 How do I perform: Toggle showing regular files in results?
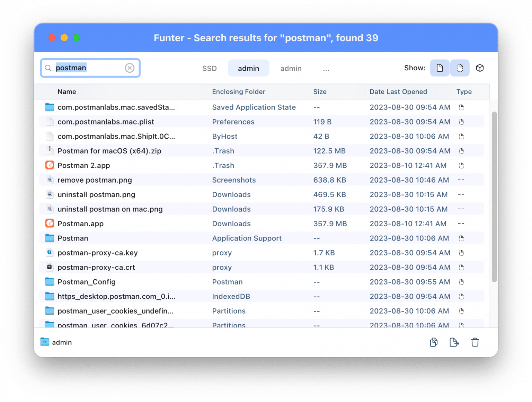coord(440,68)
